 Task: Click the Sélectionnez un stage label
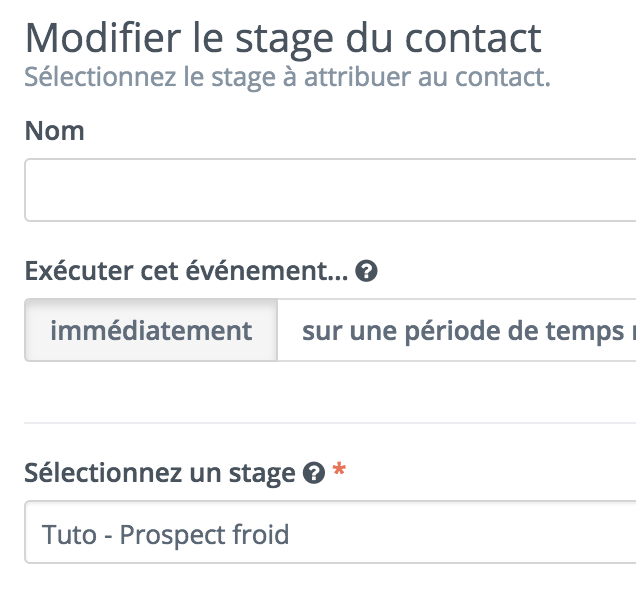[160, 473]
